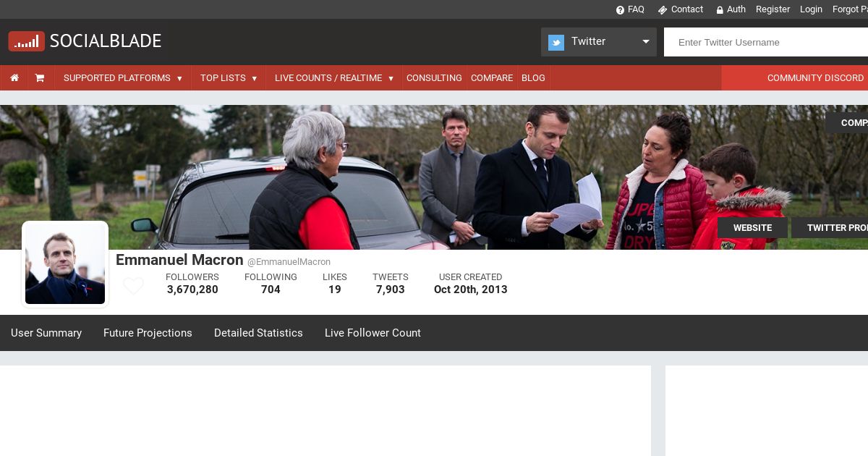Image resolution: width=868 pixels, height=456 pixels.
Task: Click the user created date Oct 20th, 2013
Action: tap(471, 290)
